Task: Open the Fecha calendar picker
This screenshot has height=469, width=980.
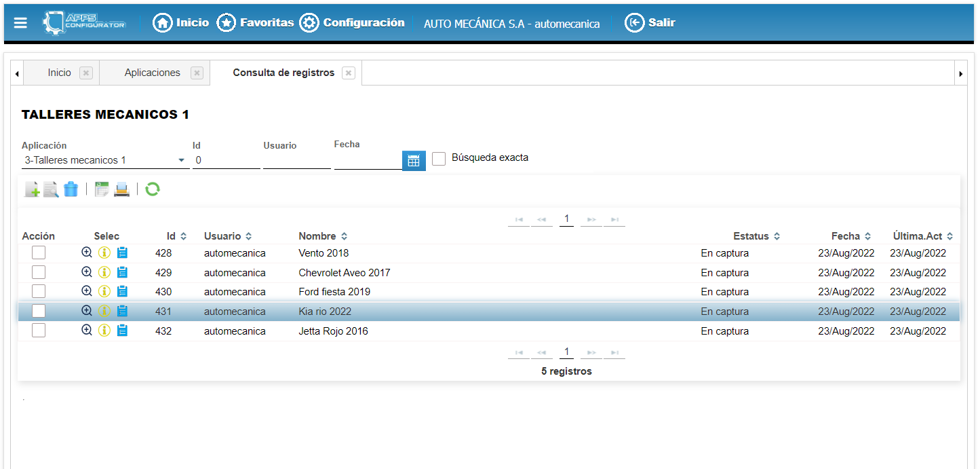Action: [414, 161]
